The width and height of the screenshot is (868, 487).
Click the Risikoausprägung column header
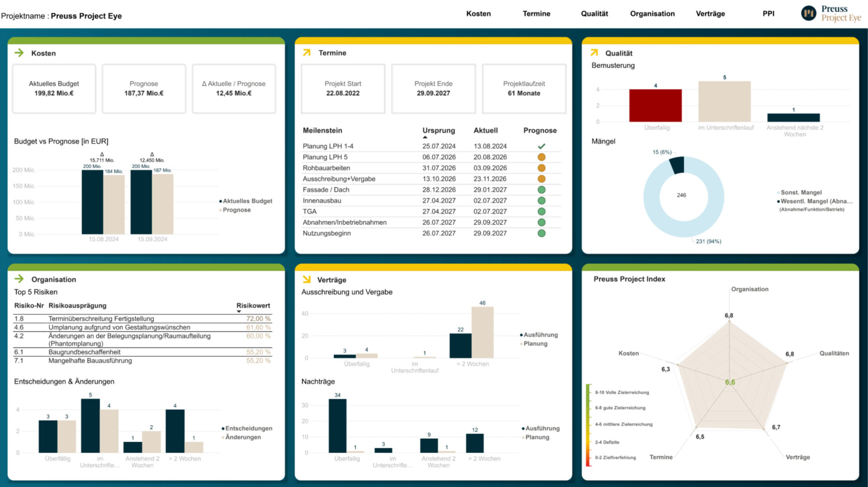(x=77, y=305)
